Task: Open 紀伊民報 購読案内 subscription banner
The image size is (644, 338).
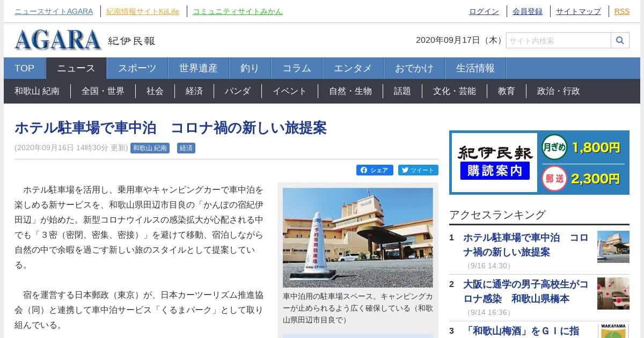Action: tap(539, 163)
